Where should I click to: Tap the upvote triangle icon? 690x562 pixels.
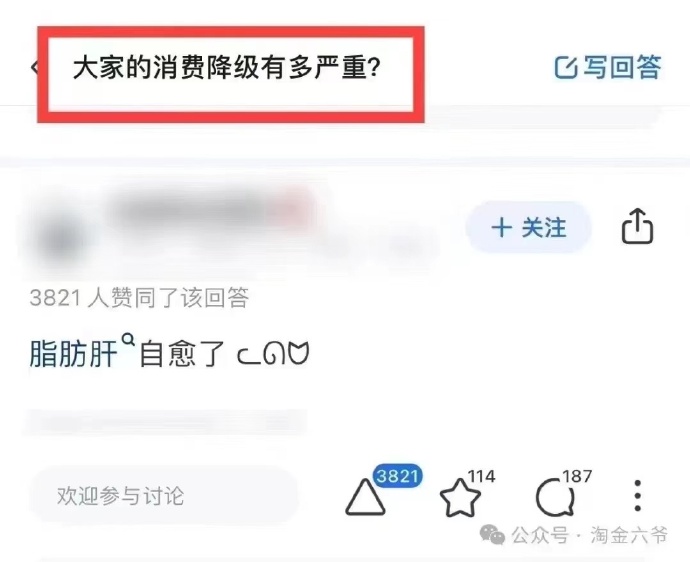click(365, 497)
